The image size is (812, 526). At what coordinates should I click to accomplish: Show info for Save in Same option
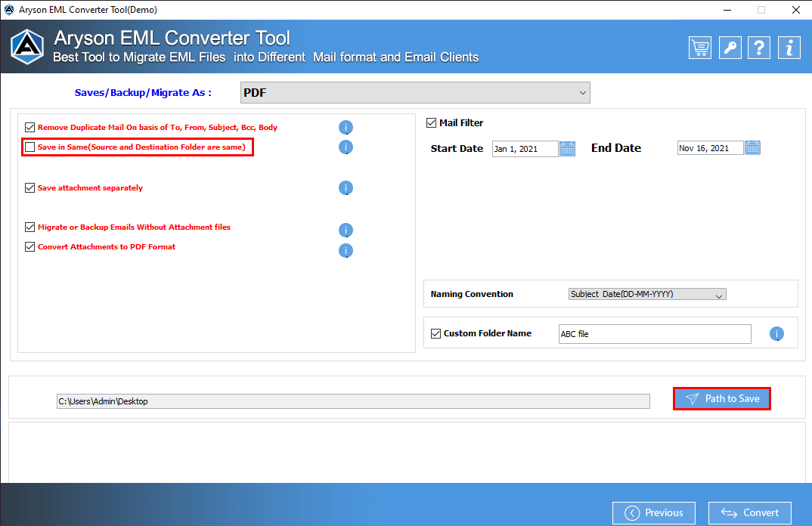pos(346,147)
